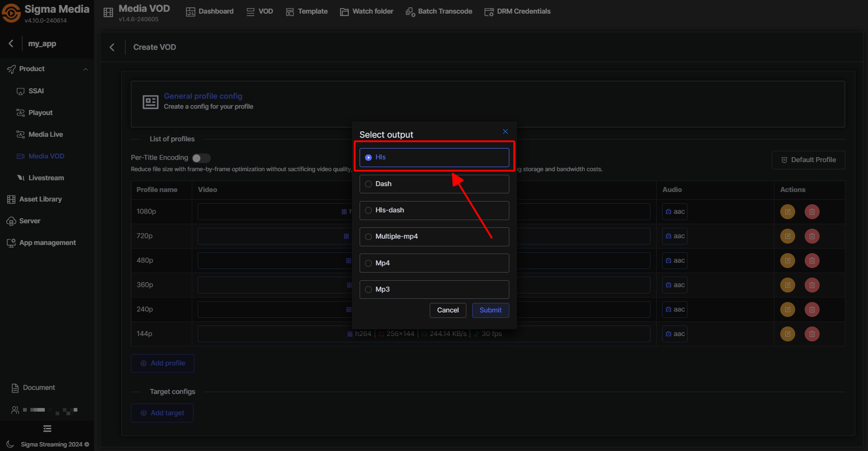Close the Select output dialog
This screenshot has height=451, width=868.
(x=505, y=131)
